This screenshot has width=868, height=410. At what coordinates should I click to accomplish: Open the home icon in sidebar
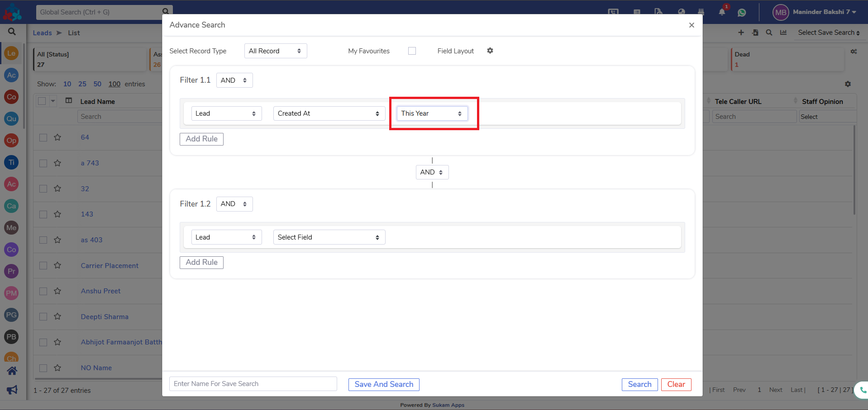point(12,371)
